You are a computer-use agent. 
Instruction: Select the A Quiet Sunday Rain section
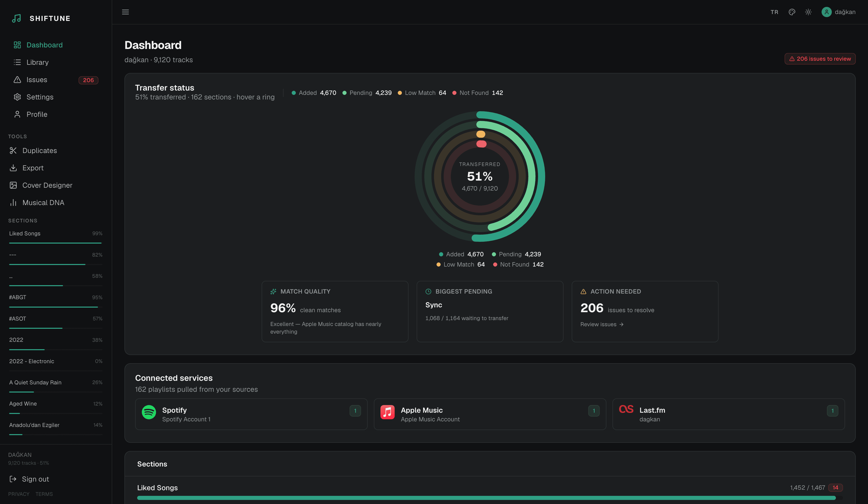pos(56,386)
